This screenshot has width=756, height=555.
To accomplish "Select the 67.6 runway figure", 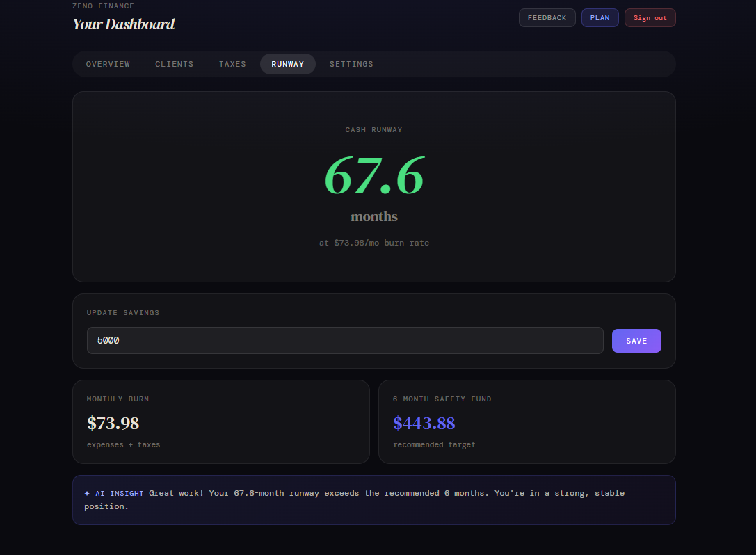I will pos(374,176).
